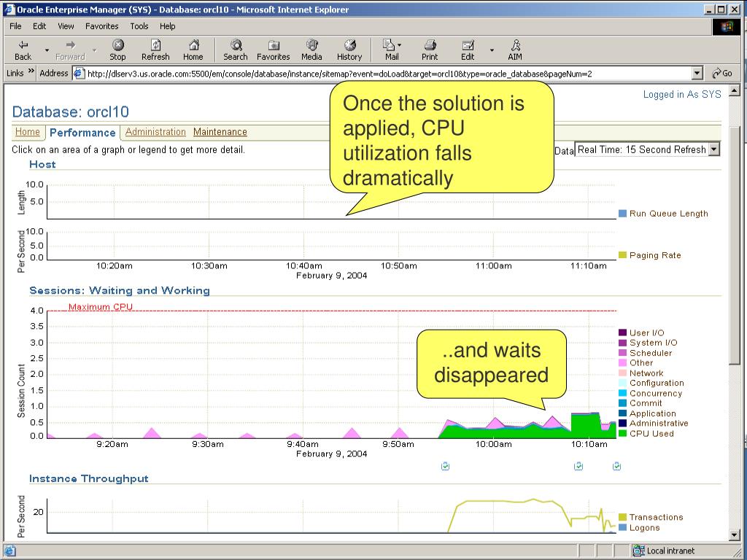Click the vertical scrollbar up arrow
The image size is (747, 560).
pyautogui.click(x=734, y=90)
